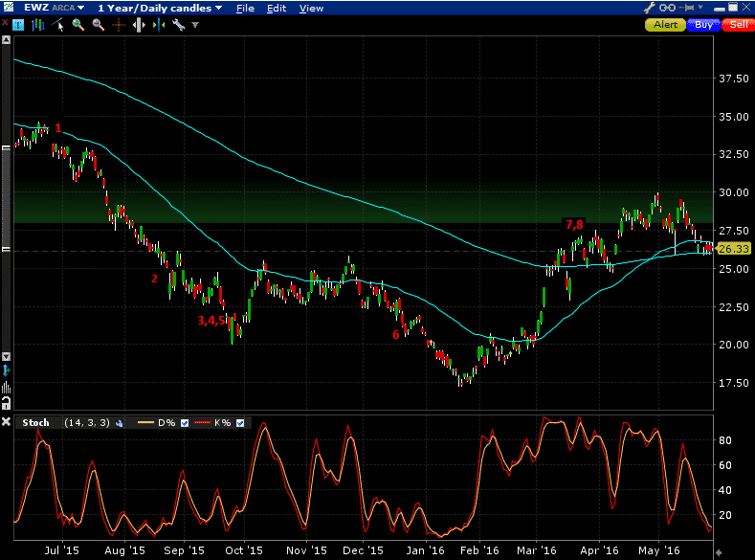Open Stoch indicator edit icon
The height and width of the screenshot is (560, 755).
pos(119,423)
